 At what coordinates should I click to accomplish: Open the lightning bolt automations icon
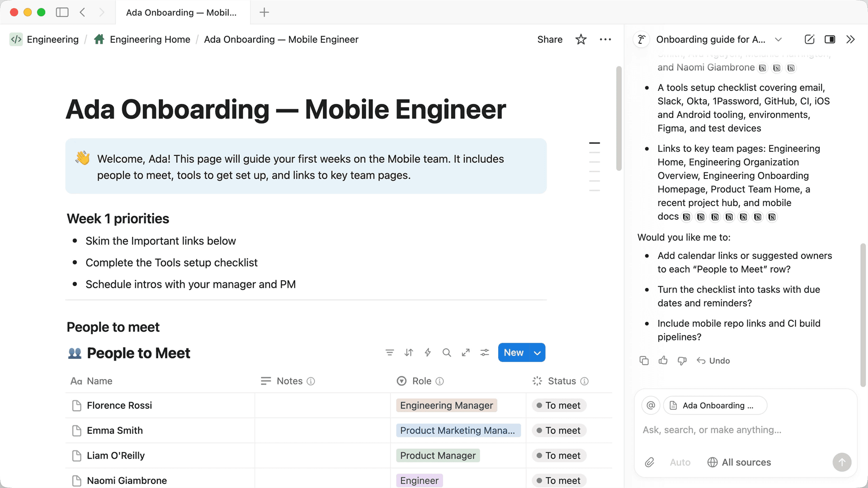pos(428,352)
